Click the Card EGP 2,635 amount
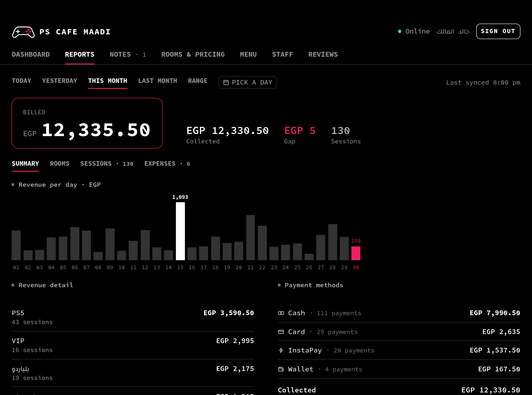Screen dimensions: 532x395 [x=501, y=332]
